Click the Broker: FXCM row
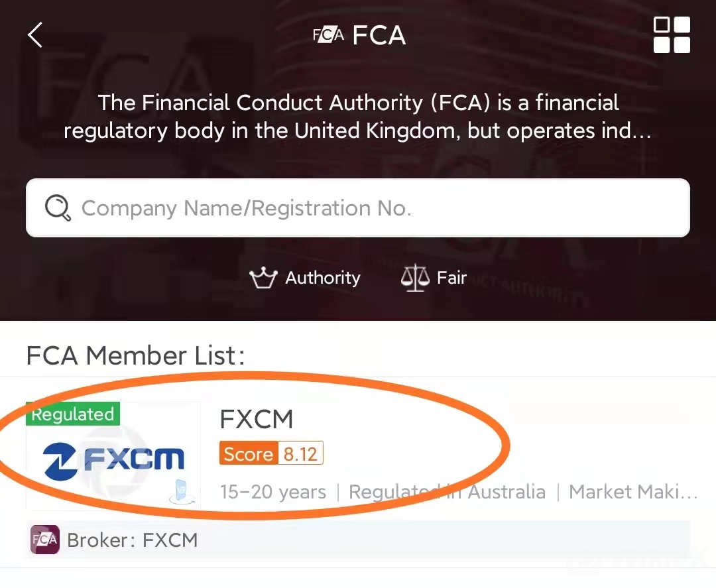716x588 pixels. (x=358, y=540)
